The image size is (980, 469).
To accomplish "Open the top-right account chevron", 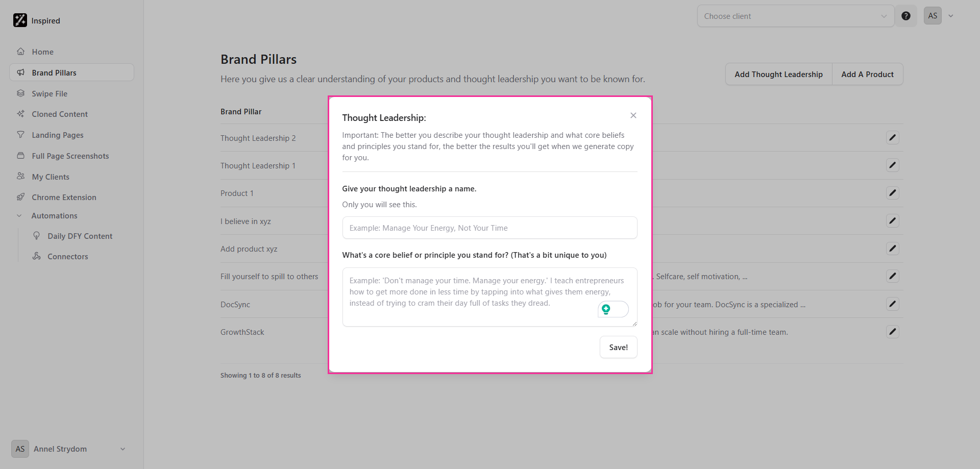I will point(951,16).
